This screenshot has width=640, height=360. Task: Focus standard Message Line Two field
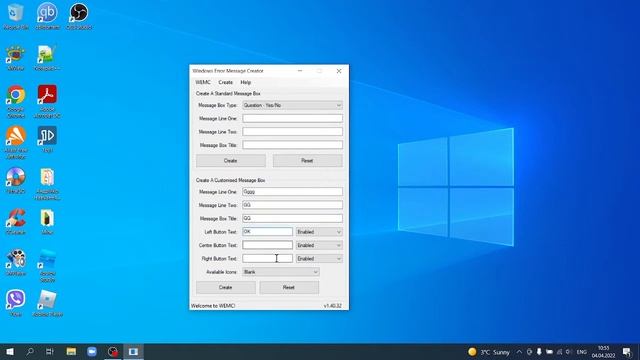[x=292, y=132]
